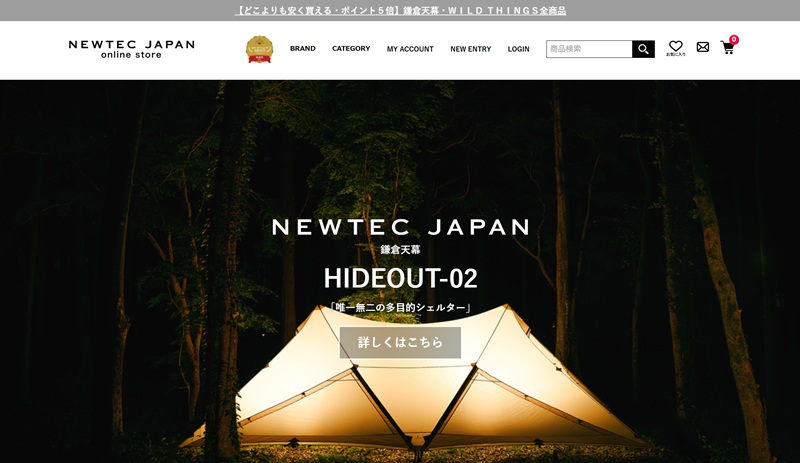Open favorites via the heart icon
Image resolution: width=800 pixels, height=463 pixels.
[x=676, y=48]
